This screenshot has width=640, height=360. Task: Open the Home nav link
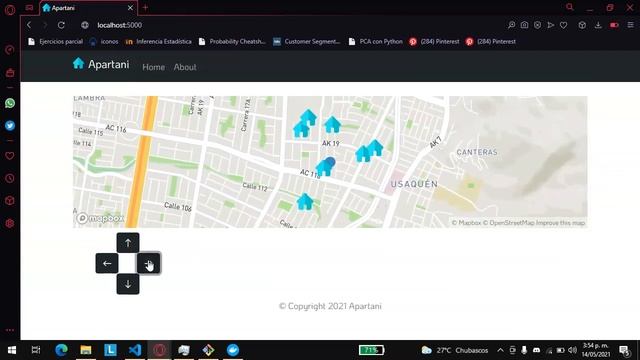point(153,67)
